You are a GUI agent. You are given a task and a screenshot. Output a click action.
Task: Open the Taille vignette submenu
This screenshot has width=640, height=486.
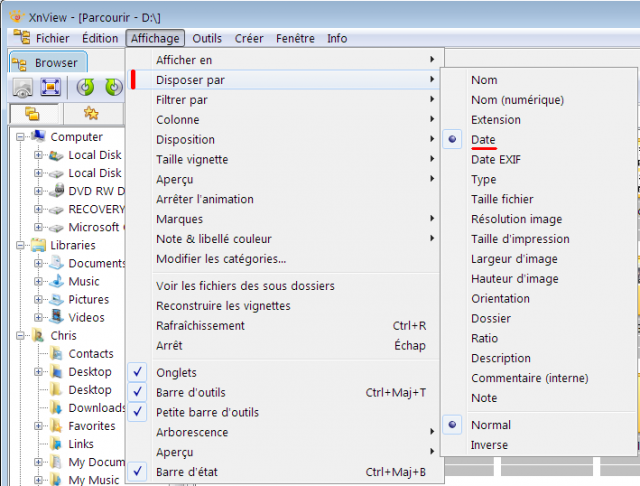284,159
